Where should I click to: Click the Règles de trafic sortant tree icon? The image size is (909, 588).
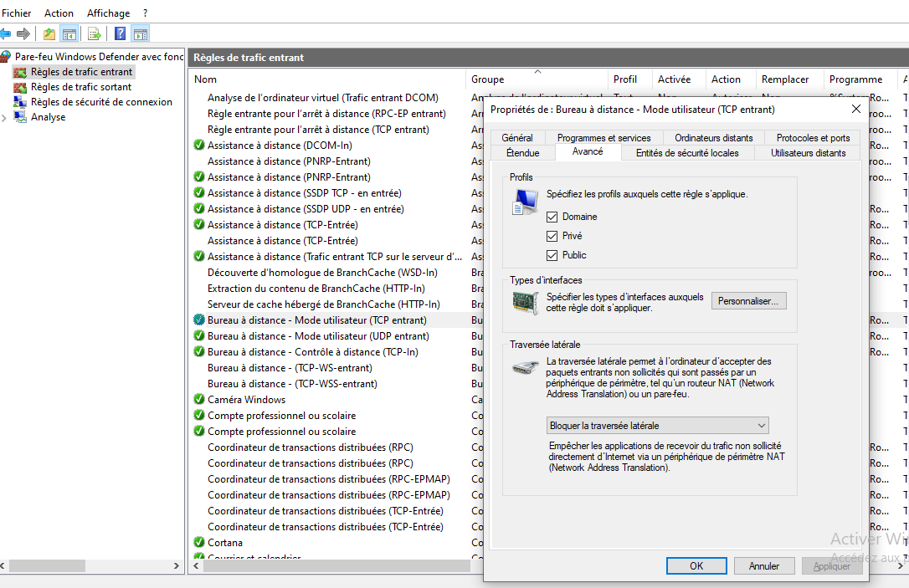click(x=20, y=87)
